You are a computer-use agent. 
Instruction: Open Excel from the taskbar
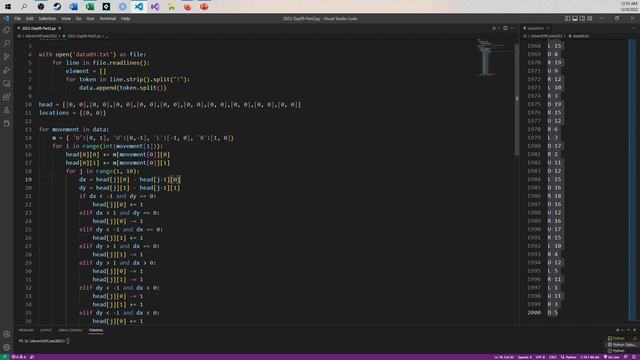coord(90,7)
